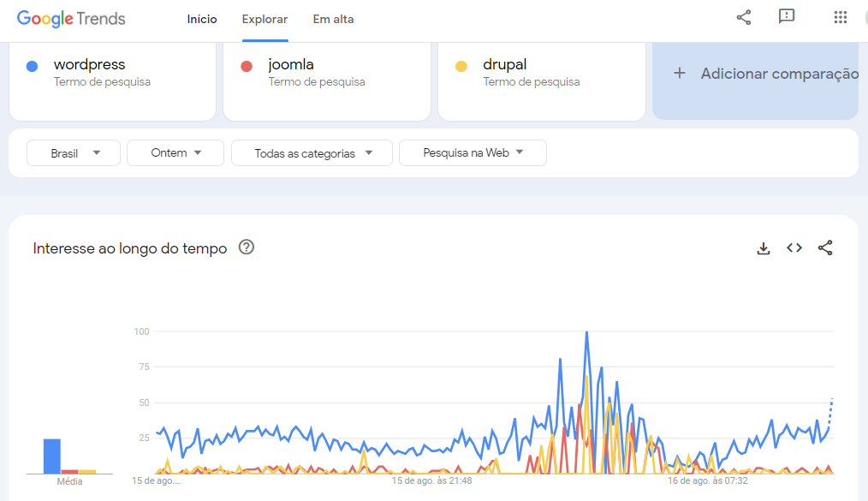
Task: Click the Google Trends logo
Action: tap(71, 18)
